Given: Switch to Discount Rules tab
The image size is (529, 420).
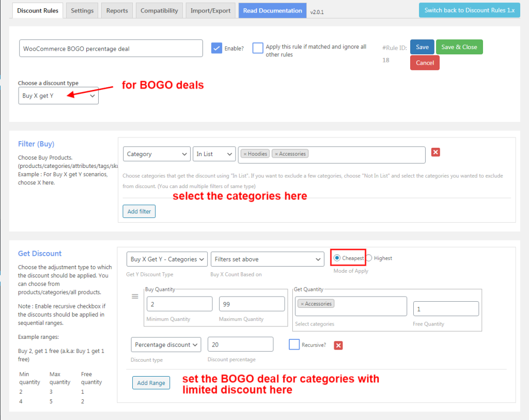Looking at the screenshot, I should coord(38,10).
